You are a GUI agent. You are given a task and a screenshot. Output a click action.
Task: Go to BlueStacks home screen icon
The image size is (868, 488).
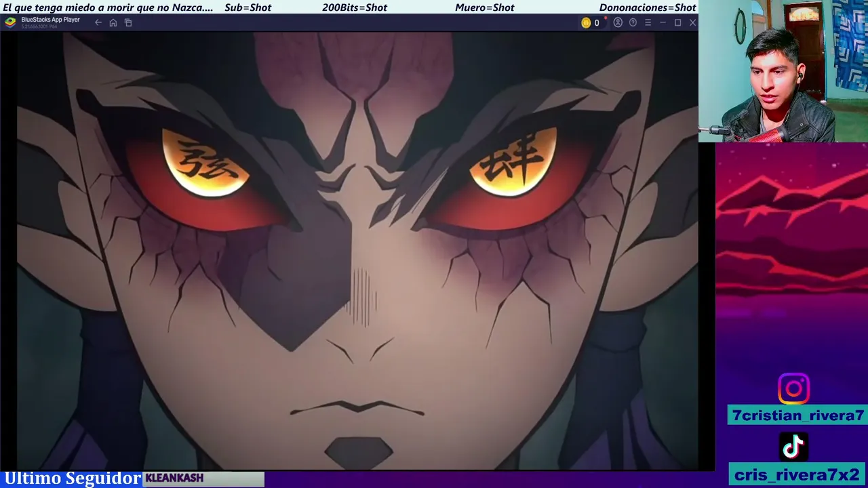pyautogui.click(x=113, y=23)
